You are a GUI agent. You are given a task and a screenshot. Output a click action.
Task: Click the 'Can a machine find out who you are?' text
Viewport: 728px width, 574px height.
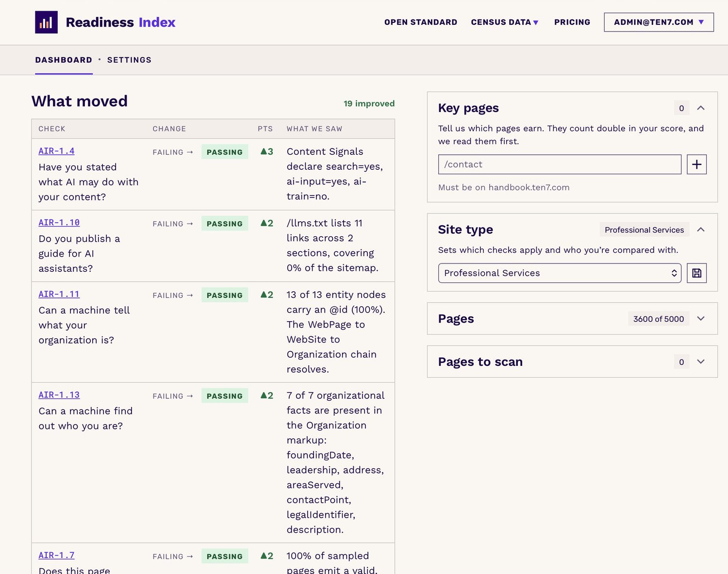coord(85,418)
